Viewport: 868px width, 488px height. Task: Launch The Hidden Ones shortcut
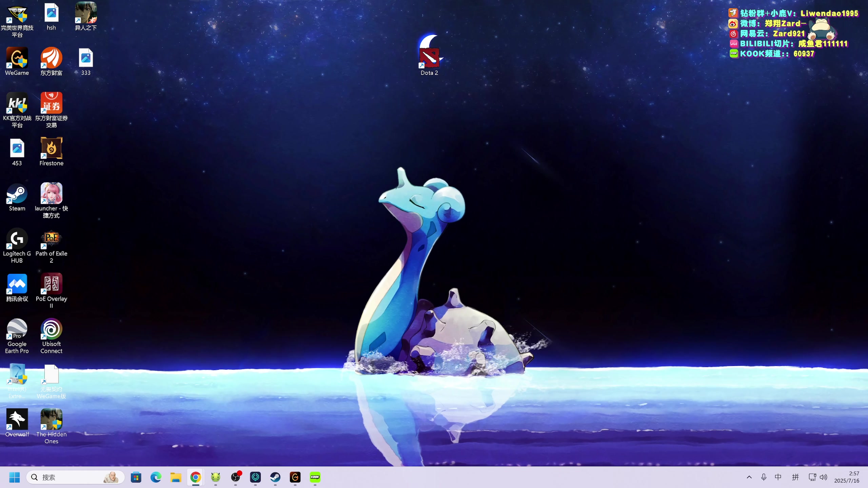pyautogui.click(x=51, y=426)
